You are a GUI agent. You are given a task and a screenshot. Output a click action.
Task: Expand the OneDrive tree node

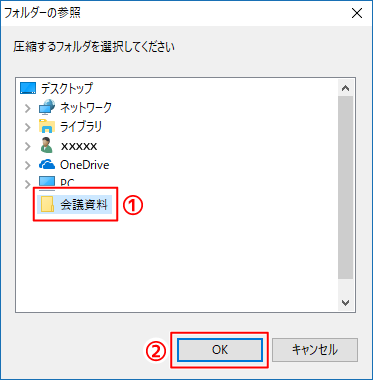point(28,165)
